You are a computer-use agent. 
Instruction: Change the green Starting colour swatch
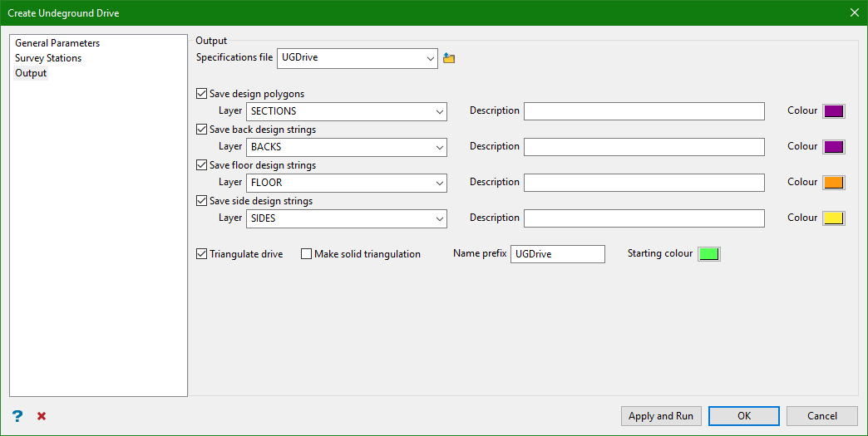click(708, 254)
